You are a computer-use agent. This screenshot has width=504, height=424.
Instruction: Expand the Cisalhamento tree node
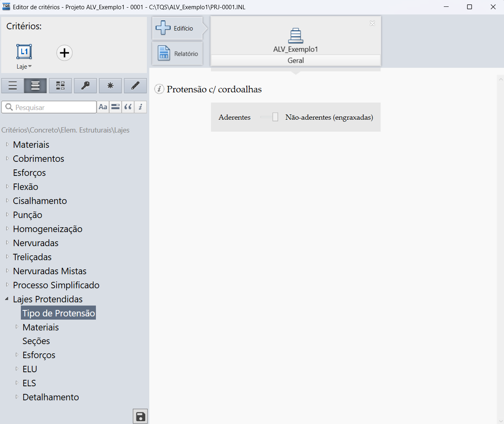click(7, 200)
